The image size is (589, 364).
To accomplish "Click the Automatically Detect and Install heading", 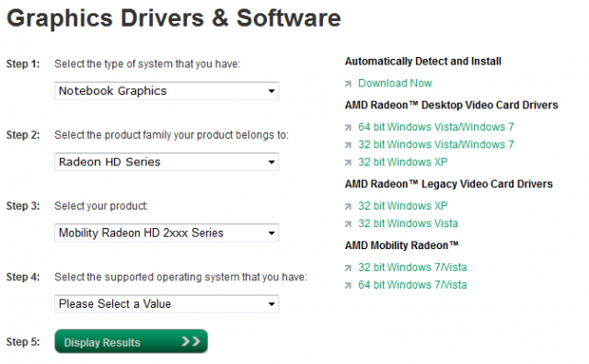I will (423, 62).
